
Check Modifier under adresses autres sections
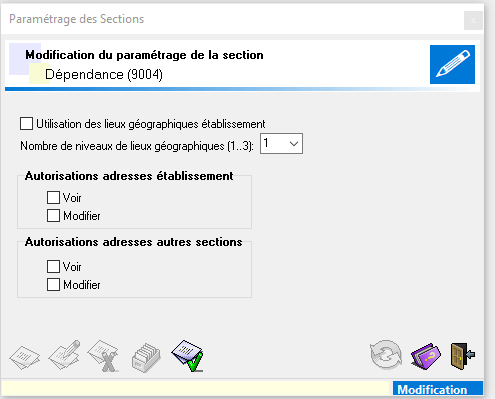point(53,285)
